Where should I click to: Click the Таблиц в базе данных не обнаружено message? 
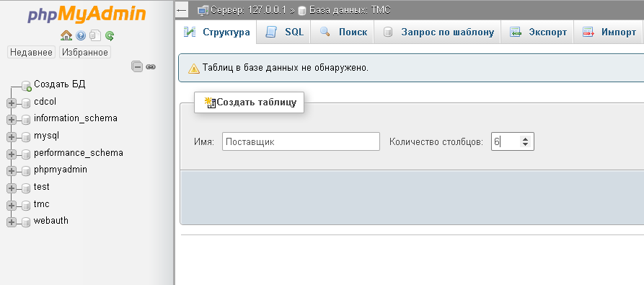pos(286,68)
